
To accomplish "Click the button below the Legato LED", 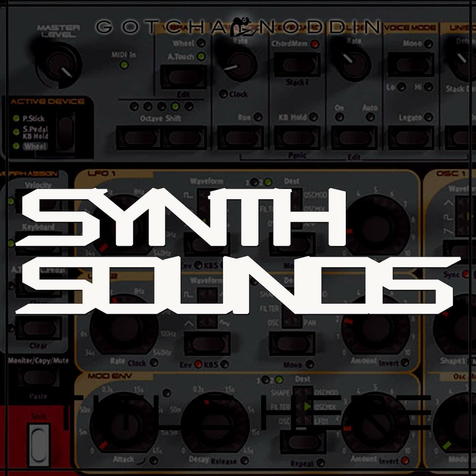I will tap(410, 138).
